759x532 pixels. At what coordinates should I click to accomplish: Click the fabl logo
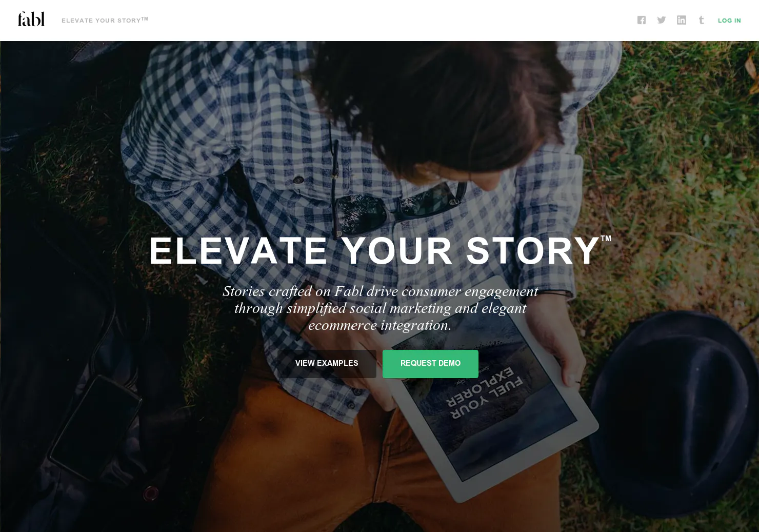click(31, 19)
